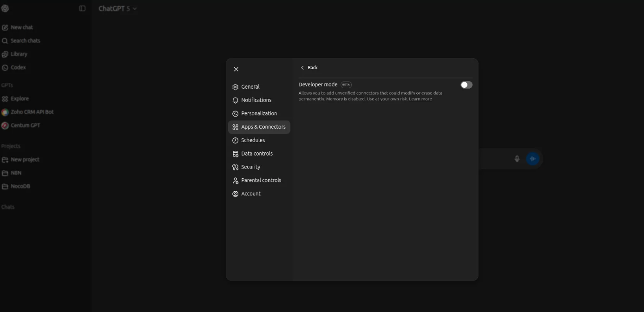Click the Schedules clock icon

pos(235,140)
